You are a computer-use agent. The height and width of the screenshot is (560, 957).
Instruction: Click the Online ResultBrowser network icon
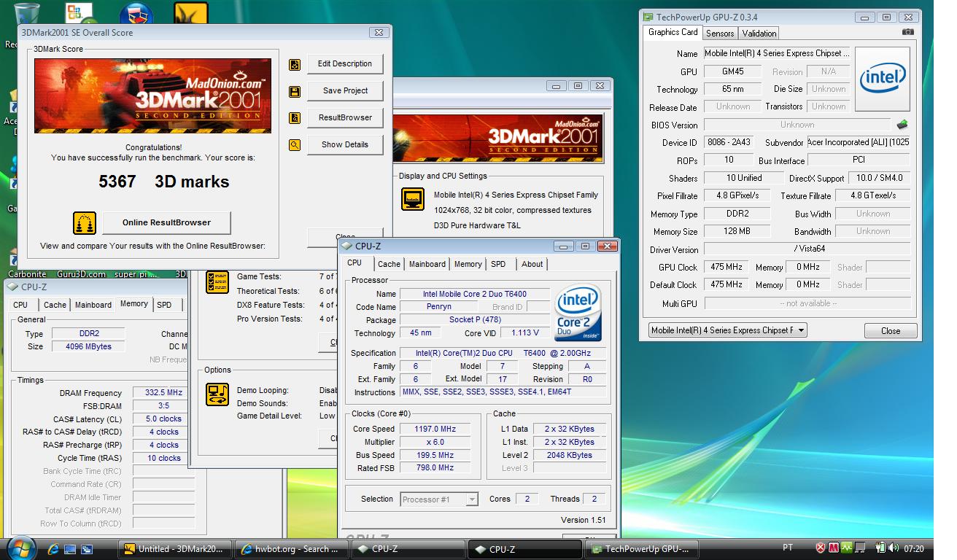pos(85,222)
